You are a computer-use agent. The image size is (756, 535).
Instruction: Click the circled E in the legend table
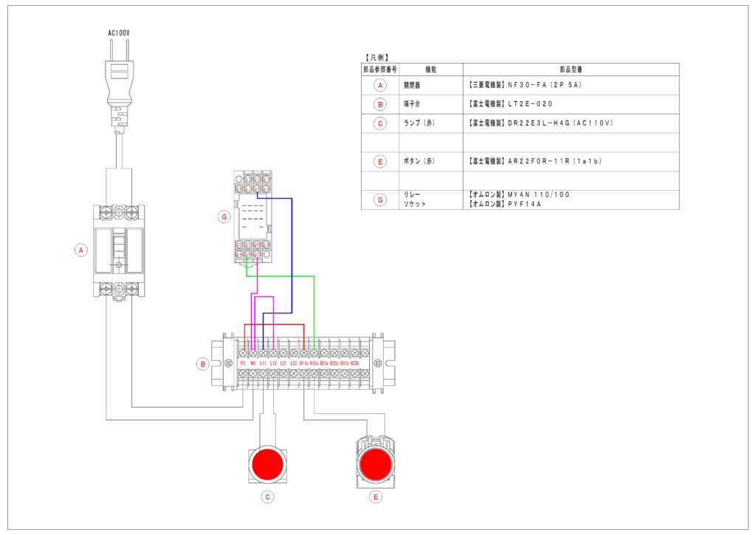click(x=380, y=162)
